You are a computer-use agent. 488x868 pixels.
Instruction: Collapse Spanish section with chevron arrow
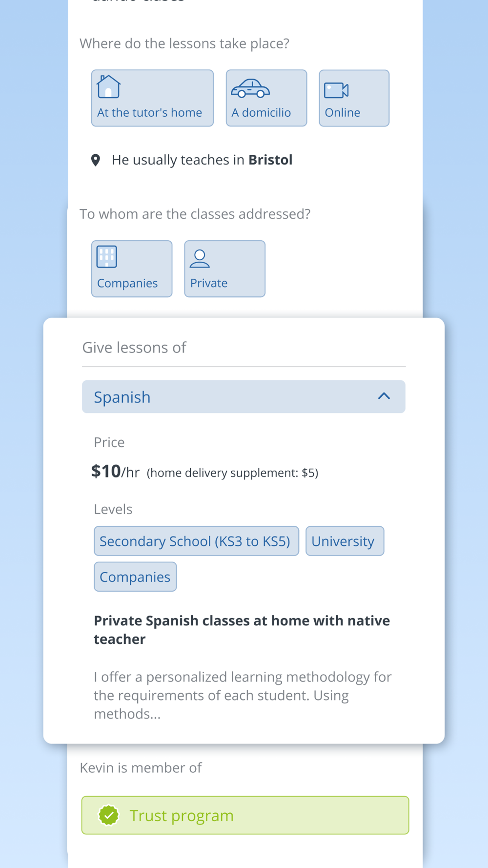tap(384, 396)
